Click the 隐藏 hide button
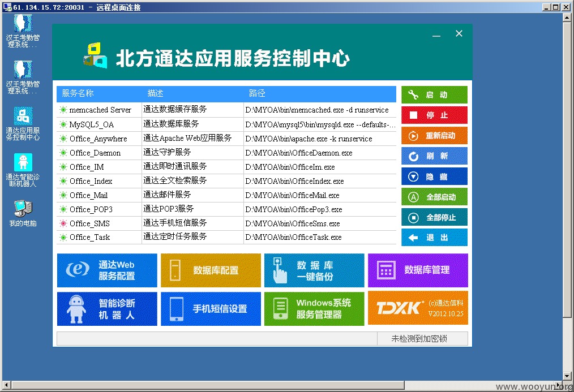Screen dimensions: 574x392 [x=434, y=176]
